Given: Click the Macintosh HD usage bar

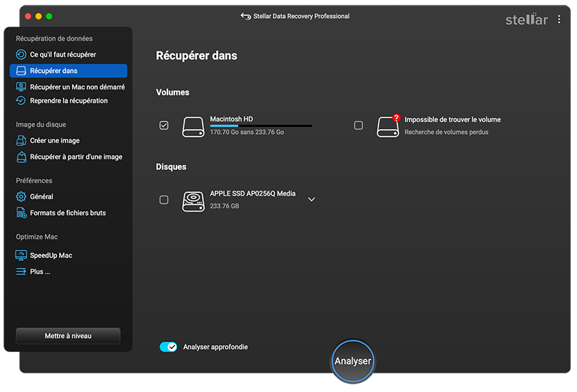Looking at the screenshot, I should pyautogui.click(x=261, y=126).
